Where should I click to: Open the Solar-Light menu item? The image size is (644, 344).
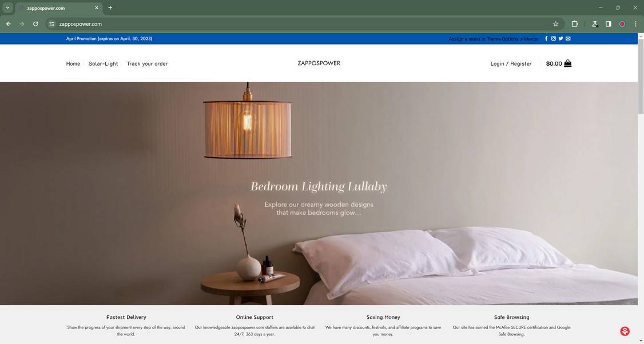coord(103,63)
